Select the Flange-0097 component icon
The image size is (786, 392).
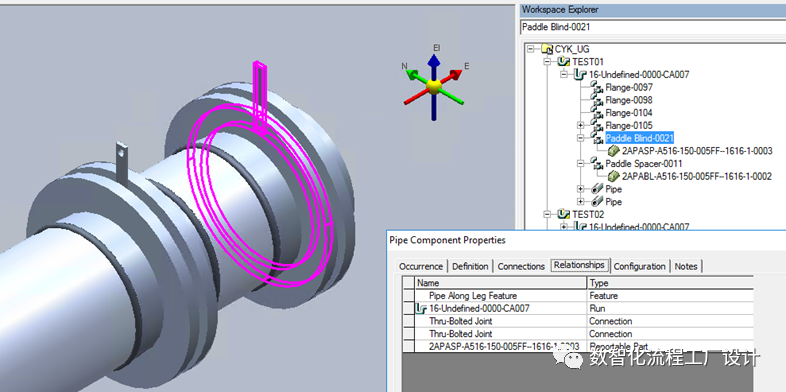tap(597, 87)
